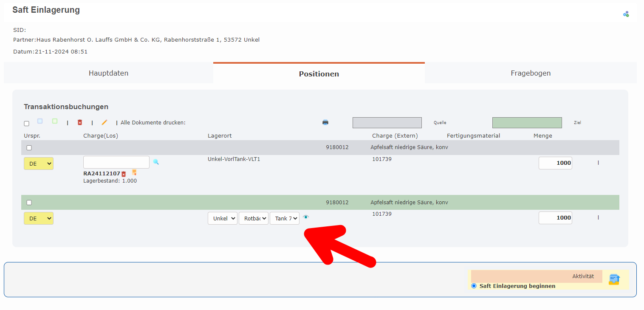
Task: Click the red delete icon in the toolbar
Action: (x=79, y=122)
